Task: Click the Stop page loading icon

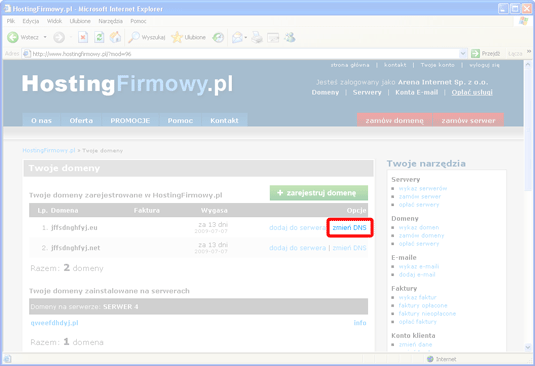Action: coord(83,37)
